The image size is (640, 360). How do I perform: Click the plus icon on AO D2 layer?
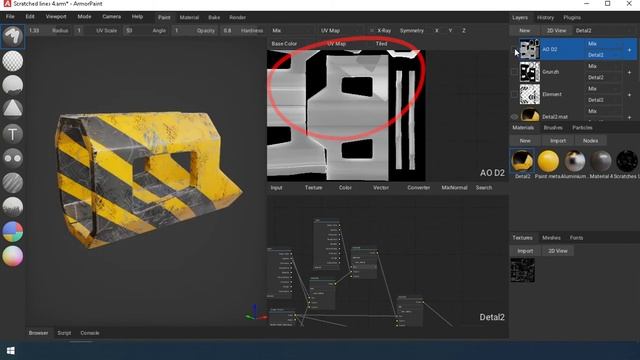[x=629, y=50]
